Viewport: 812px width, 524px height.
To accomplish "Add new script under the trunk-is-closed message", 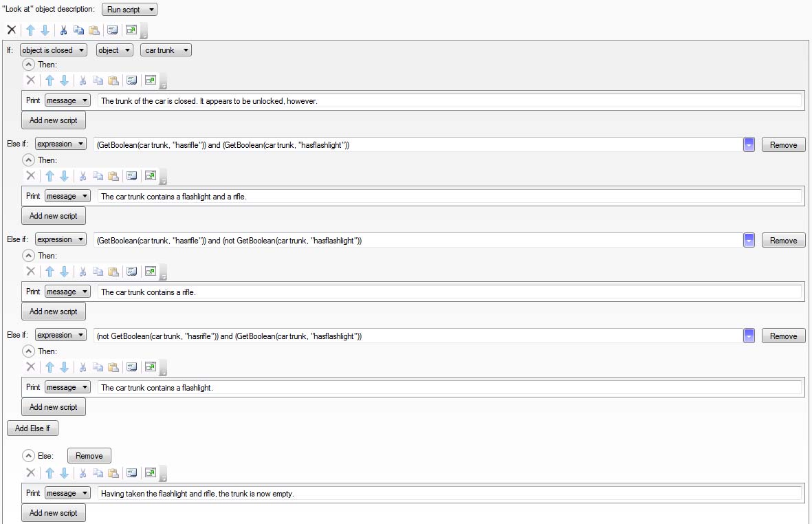I will pyautogui.click(x=54, y=120).
